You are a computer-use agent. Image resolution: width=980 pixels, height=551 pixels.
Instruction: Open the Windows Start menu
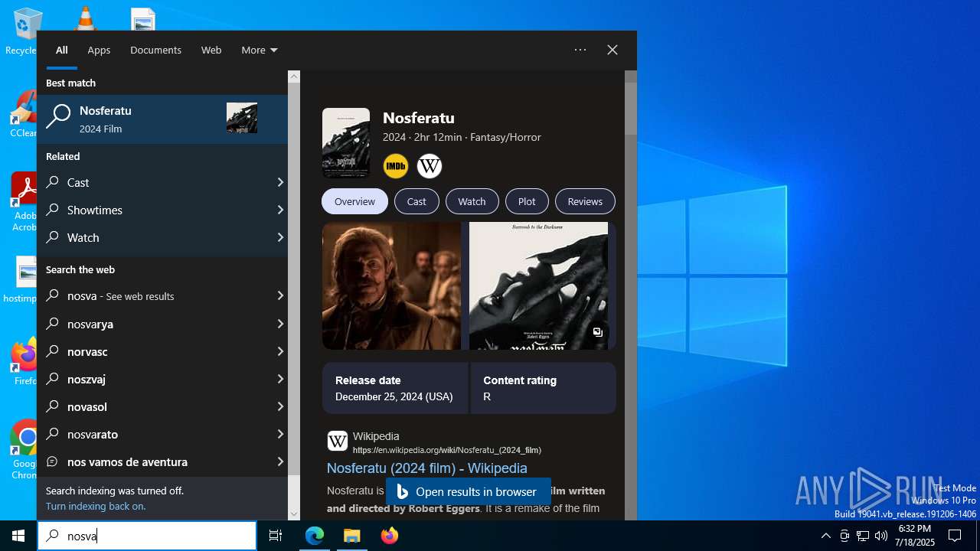tap(18, 536)
